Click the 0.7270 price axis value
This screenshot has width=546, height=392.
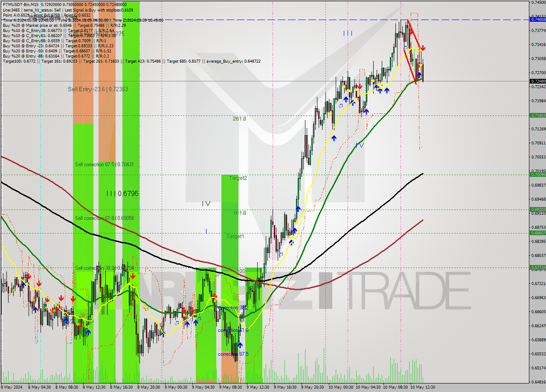pos(538,72)
